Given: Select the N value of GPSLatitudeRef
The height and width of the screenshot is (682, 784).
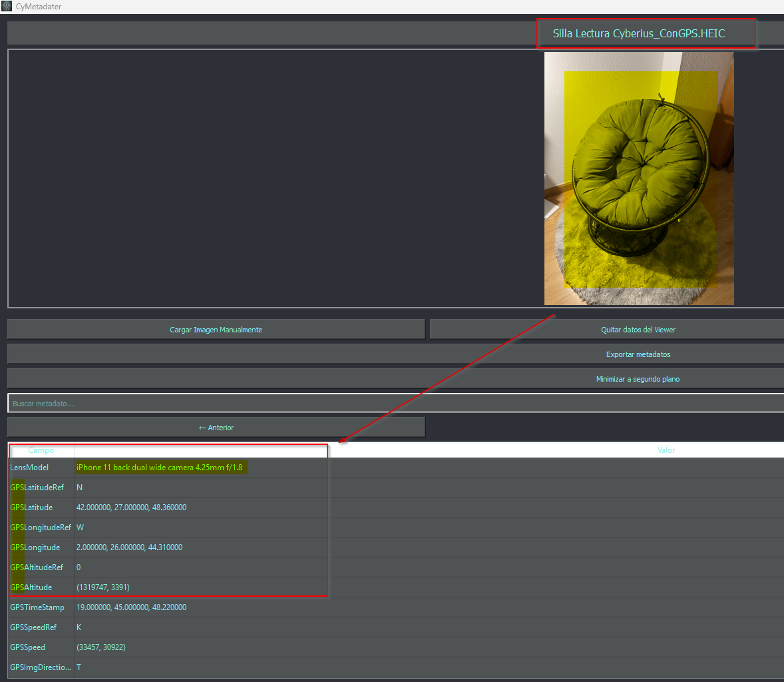Looking at the screenshot, I should 79,488.
